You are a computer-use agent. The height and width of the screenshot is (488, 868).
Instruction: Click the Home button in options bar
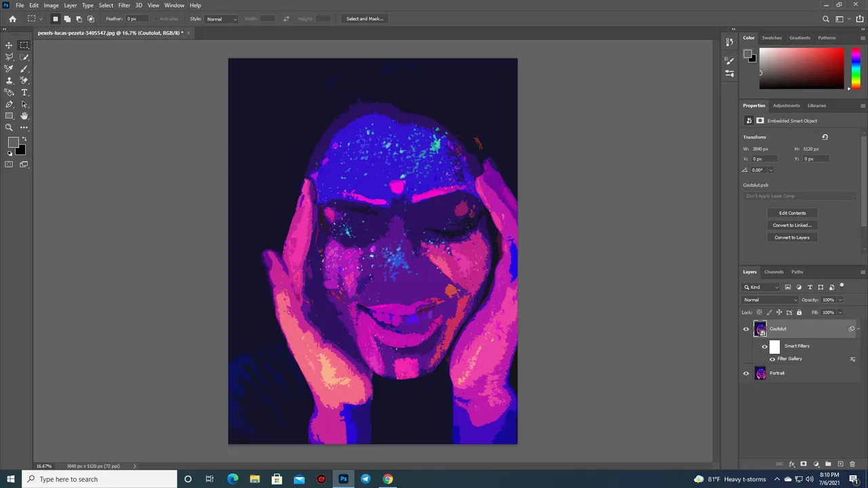pyautogui.click(x=12, y=19)
